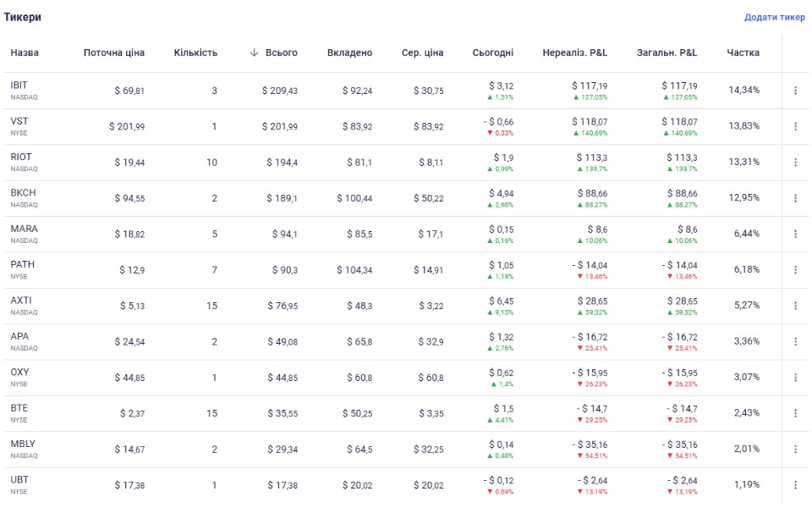Click the 'Додати тикер' link

(775, 18)
